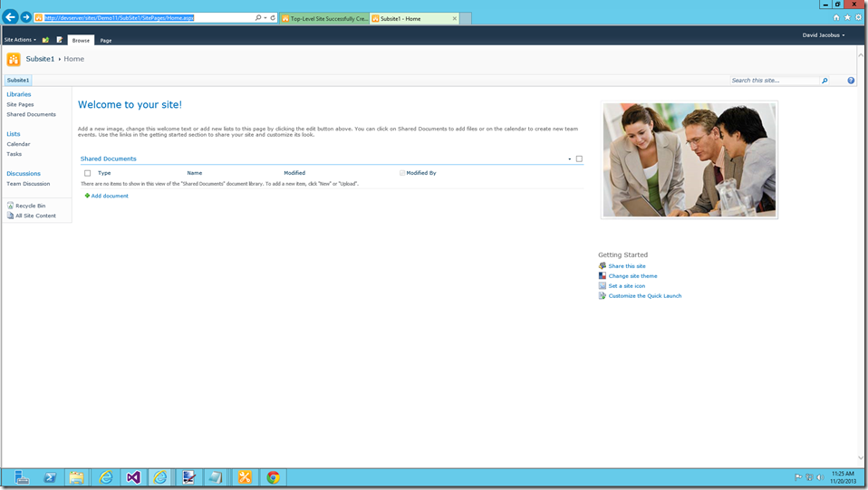
Task: Open Server Manager from the taskbar
Action: coord(21,477)
